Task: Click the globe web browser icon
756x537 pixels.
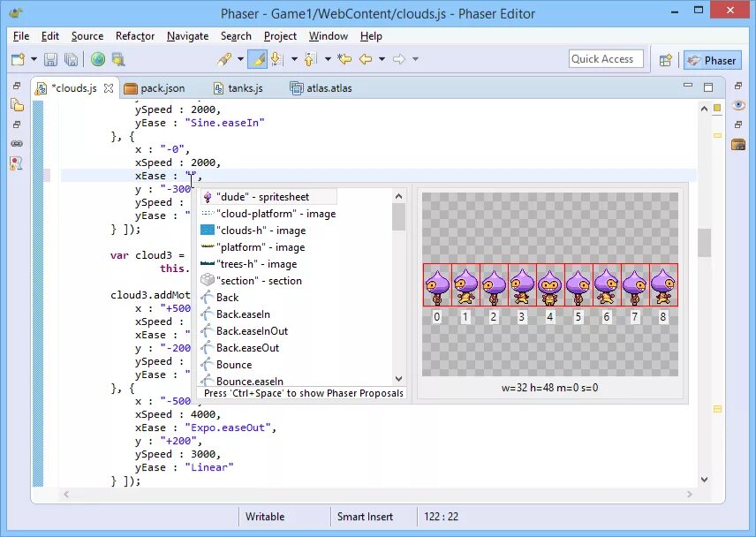Action: [98, 59]
